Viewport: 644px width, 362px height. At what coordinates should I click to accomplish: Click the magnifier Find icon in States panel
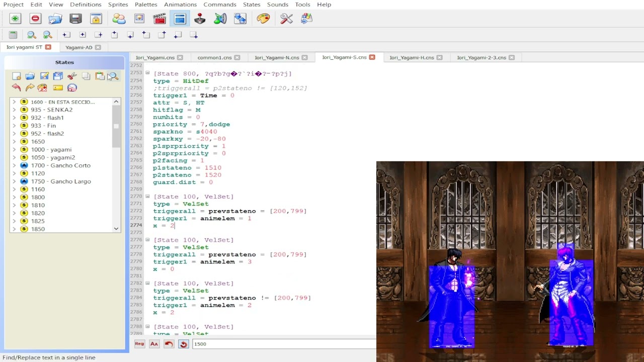[x=113, y=76]
